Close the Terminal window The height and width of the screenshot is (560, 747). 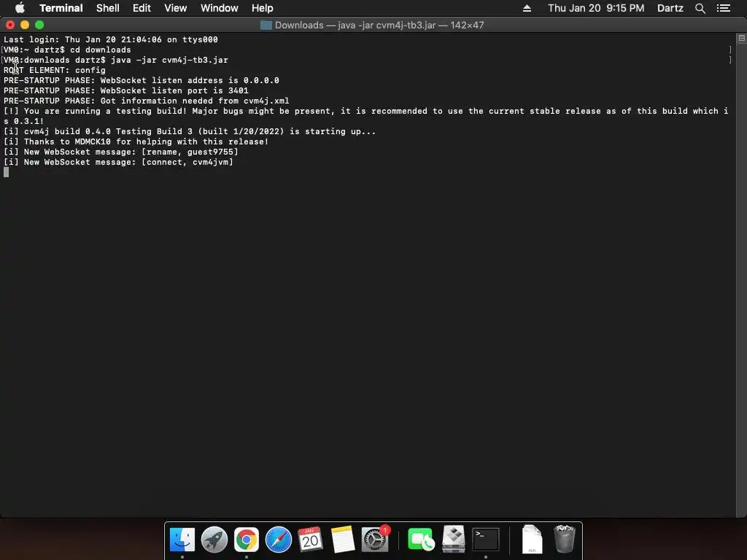10,25
